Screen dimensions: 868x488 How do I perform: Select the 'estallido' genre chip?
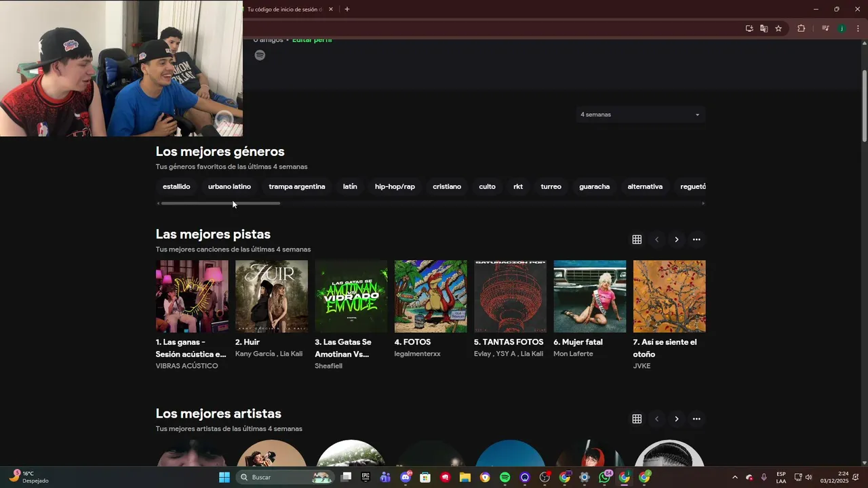176,186
